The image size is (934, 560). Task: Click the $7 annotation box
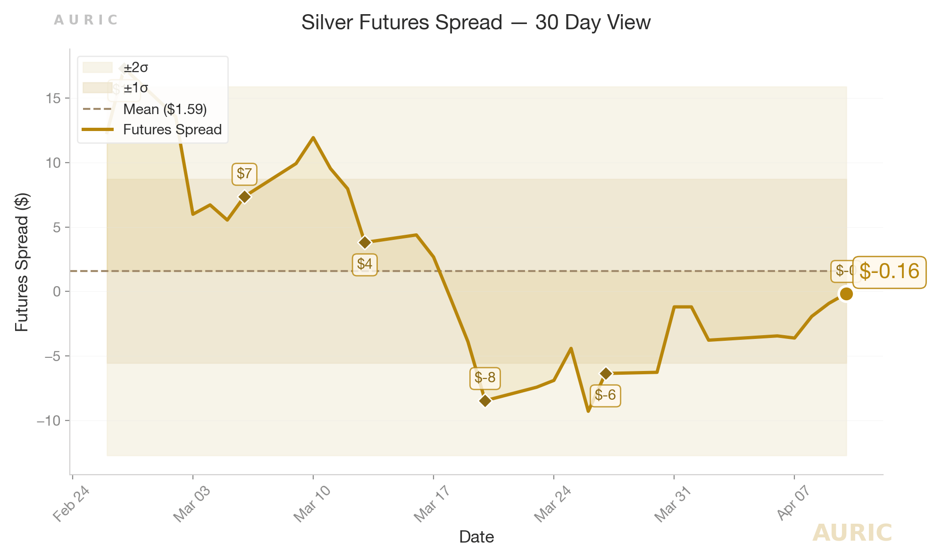point(244,173)
